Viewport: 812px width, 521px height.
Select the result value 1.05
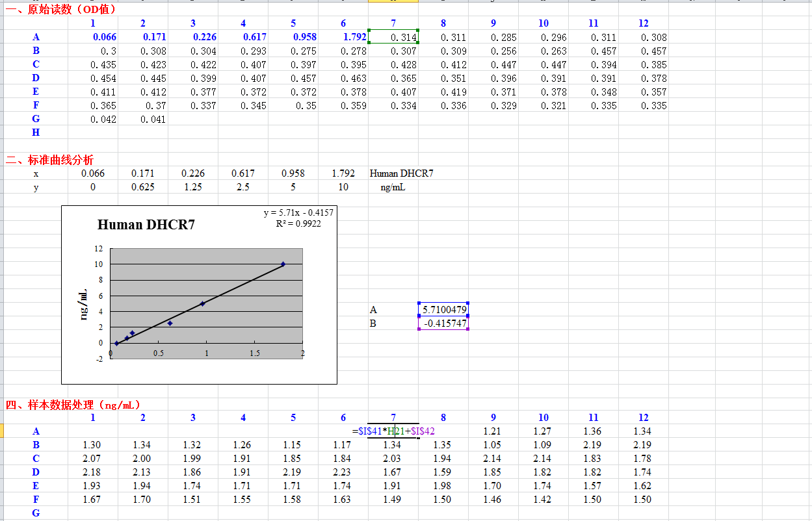coord(492,445)
